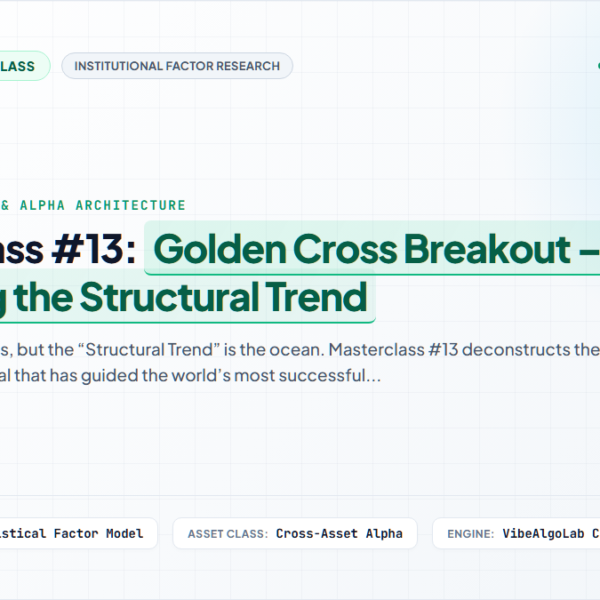Select the green LASS badge pill
Screen dimensions: 600x600
coord(23,66)
